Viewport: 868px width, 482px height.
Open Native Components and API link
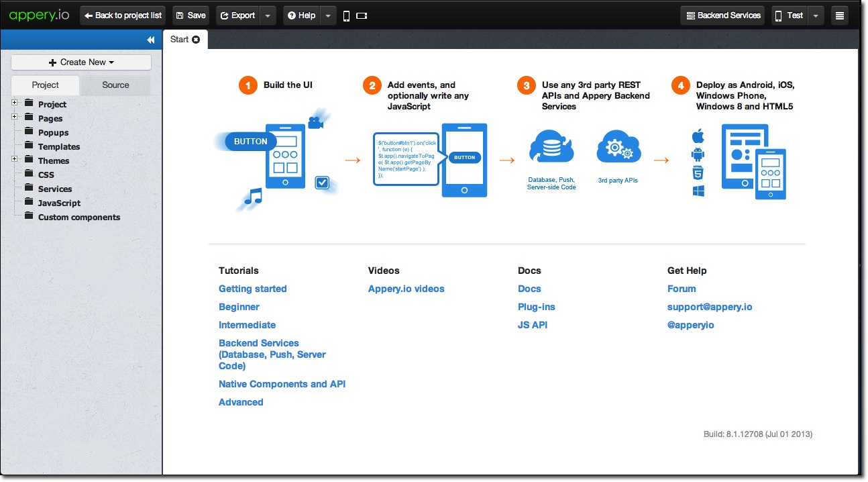(282, 384)
